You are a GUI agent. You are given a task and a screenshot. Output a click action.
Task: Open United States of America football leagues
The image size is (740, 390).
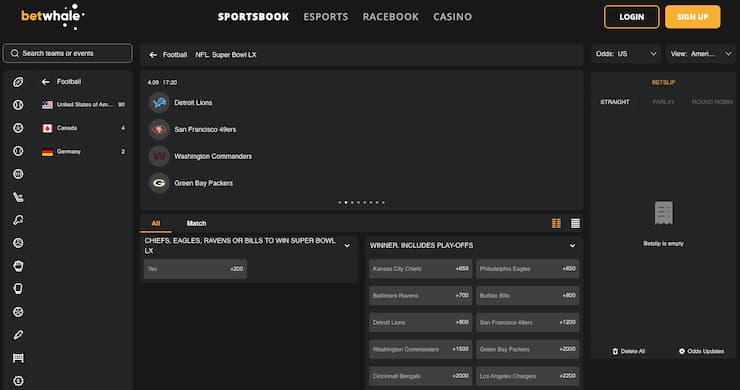(84, 105)
